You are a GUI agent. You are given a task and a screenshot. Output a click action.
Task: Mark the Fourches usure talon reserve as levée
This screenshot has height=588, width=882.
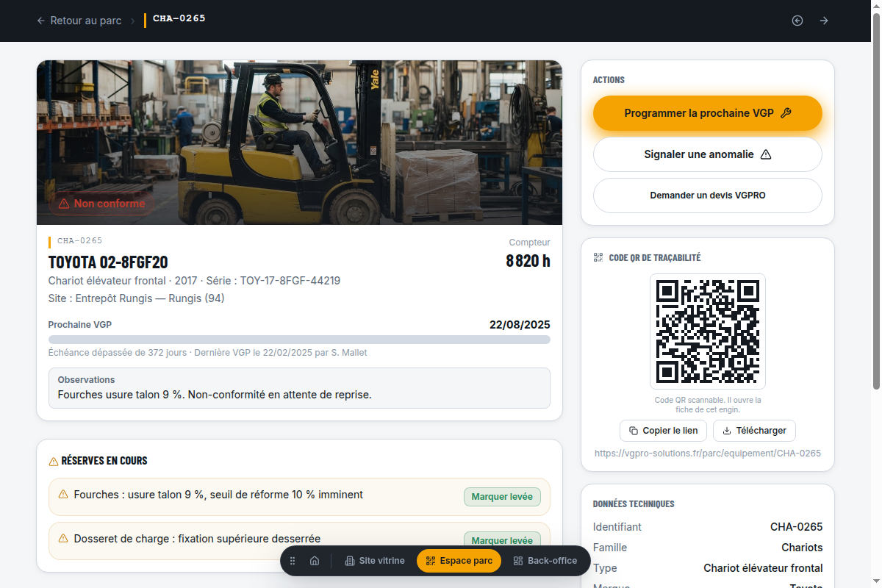click(502, 497)
